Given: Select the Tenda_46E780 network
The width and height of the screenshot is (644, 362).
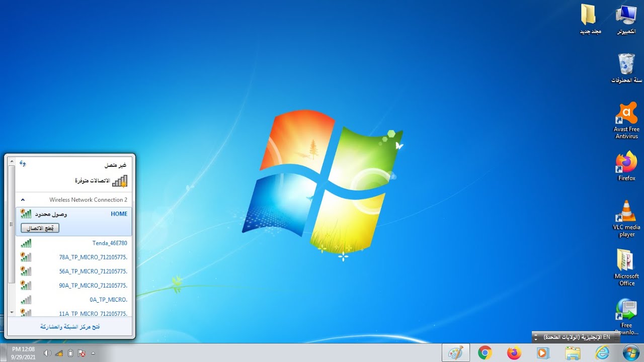Looking at the screenshot, I should coord(74,243).
